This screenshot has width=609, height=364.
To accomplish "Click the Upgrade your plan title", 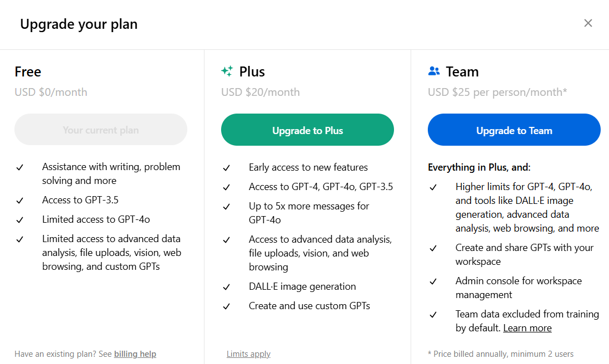I will click(x=79, y=24).
